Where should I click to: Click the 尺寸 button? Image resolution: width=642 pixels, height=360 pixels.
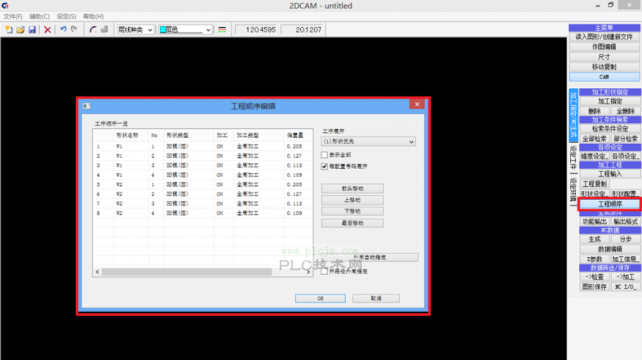pos(604,57)
